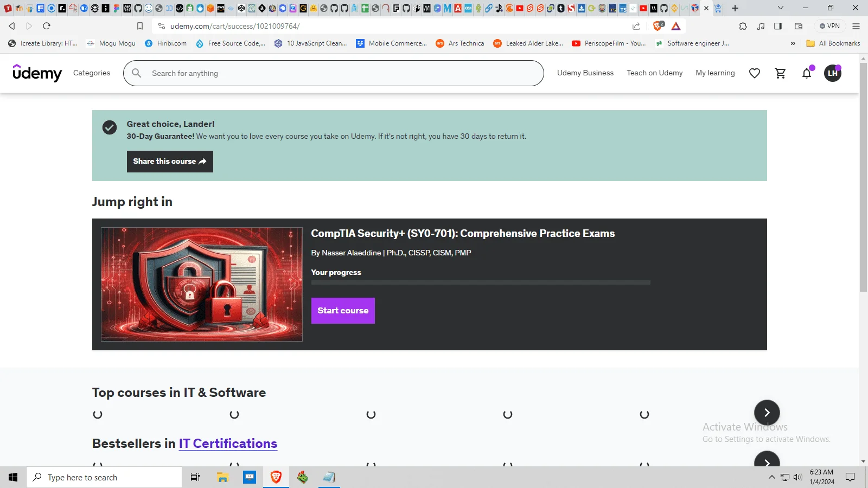Open the CompTIA course thumbnail
This screenshot has height=488, width=868.
tap(202, 284)
